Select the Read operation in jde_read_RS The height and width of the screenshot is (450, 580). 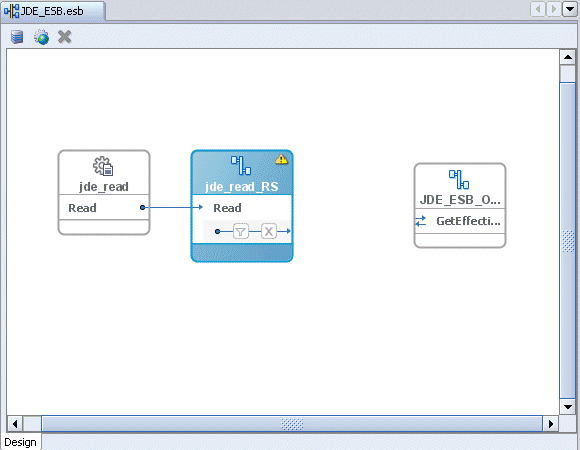pos(227,208)
